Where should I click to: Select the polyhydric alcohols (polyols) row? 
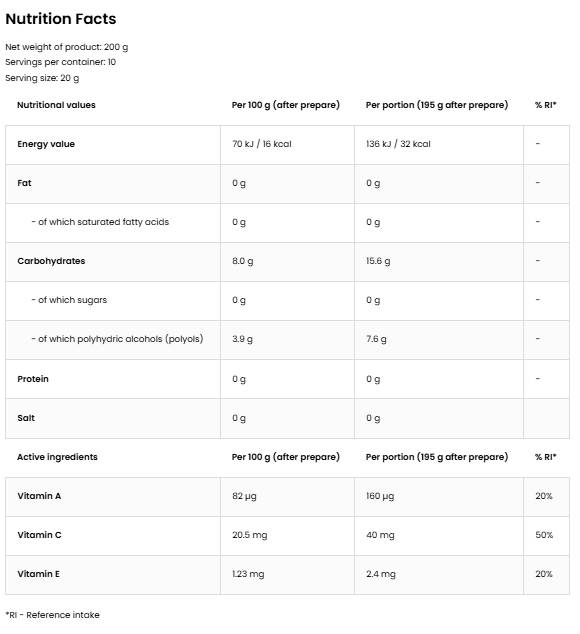coord(287,339)
